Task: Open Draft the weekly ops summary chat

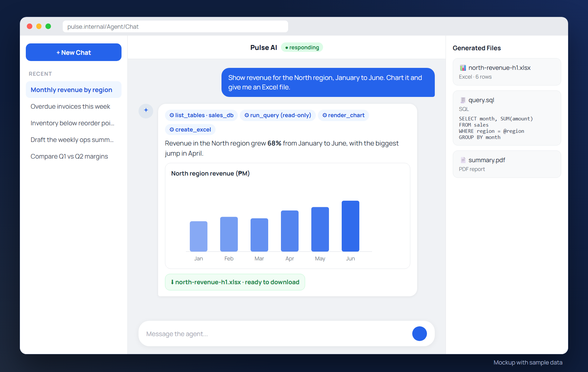Action: click(x=73, y=140)
